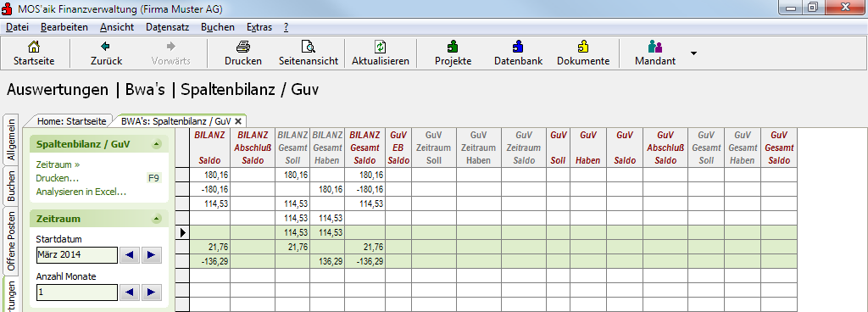The width and height of the screenshot is (868, 312).
Task: Select the current row marker arrow
Action: (182, 233)
